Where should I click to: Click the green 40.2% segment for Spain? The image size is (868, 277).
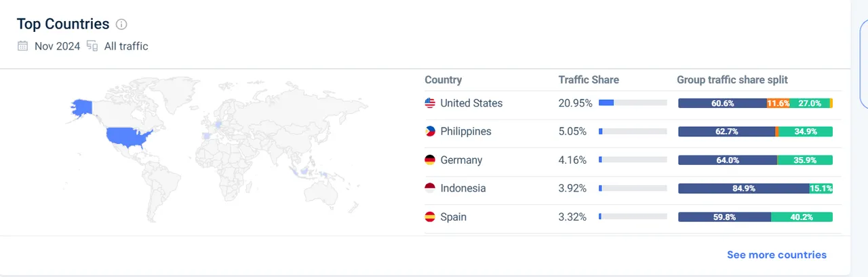[802, 217]
